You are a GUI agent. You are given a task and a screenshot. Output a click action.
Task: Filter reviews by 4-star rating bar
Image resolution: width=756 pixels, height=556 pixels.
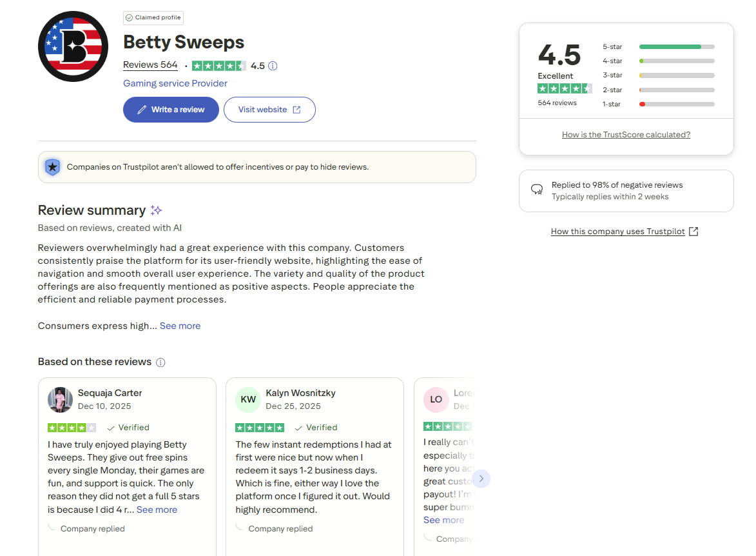676,61
